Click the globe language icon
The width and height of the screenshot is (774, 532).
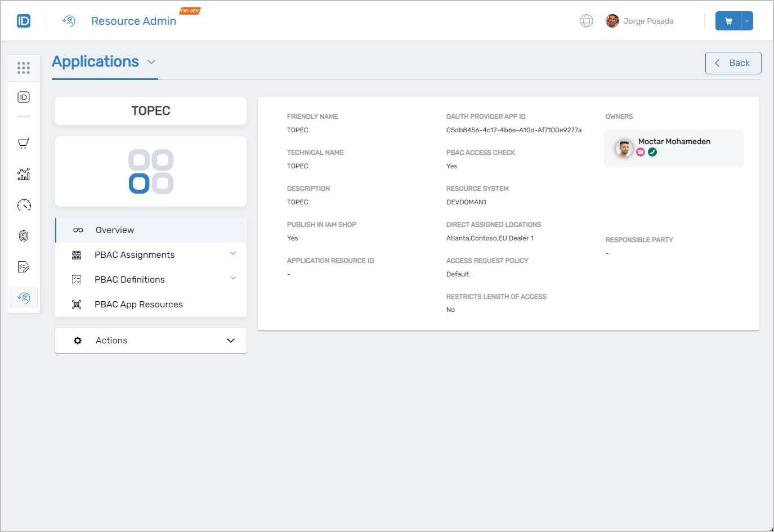(x=587, y=21)
